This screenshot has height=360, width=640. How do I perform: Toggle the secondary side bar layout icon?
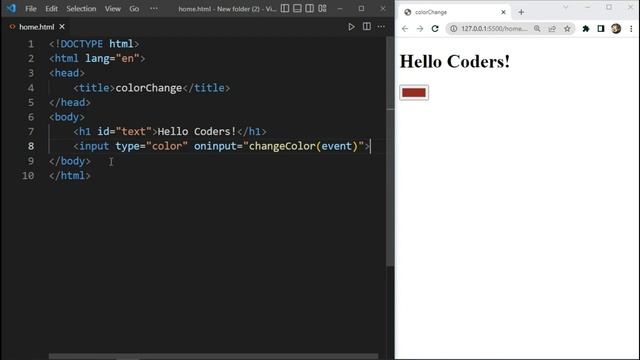[310, 9]
